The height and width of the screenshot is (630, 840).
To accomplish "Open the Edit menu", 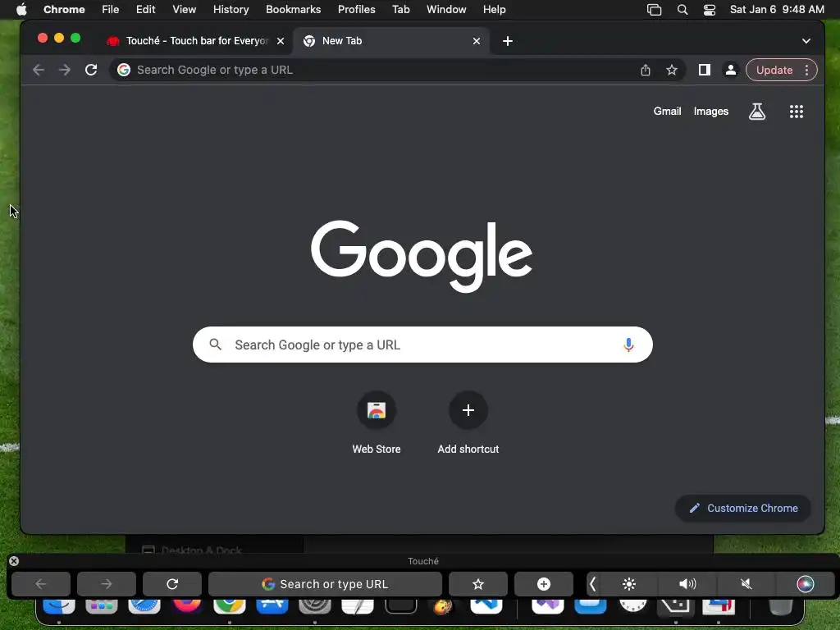I will tap(146, 10).
